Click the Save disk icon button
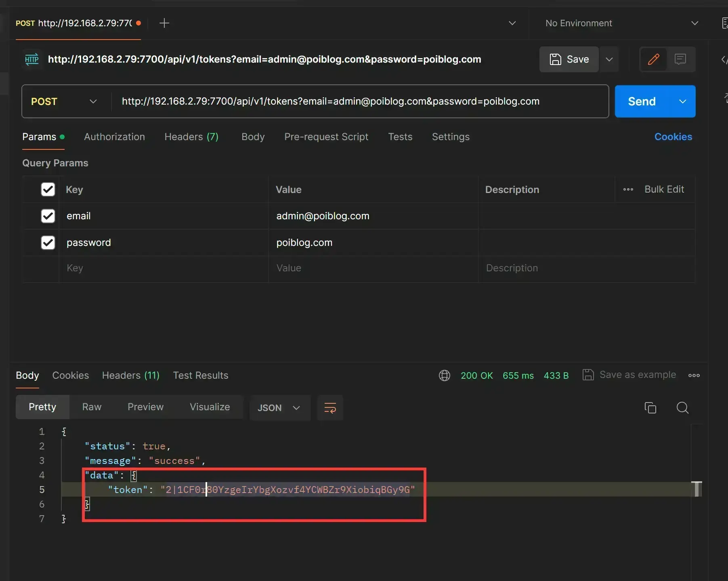The image size is (728, 581). coord(569,59)
